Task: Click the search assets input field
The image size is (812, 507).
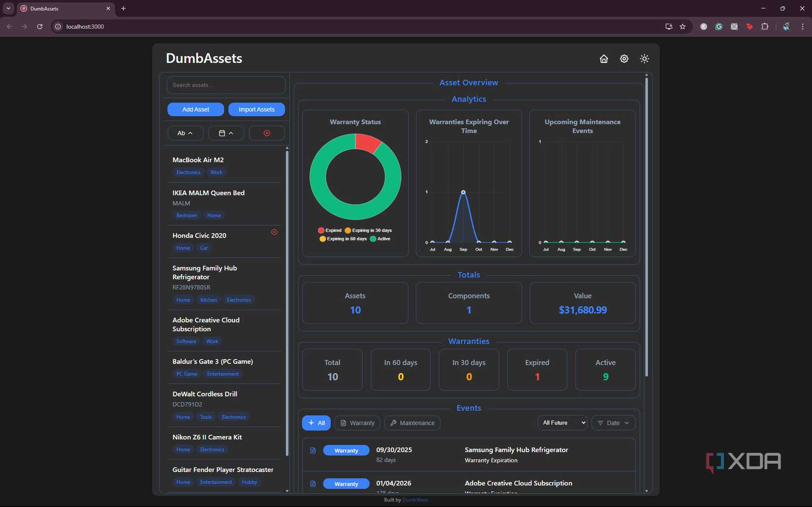Action: coord(226,85)
